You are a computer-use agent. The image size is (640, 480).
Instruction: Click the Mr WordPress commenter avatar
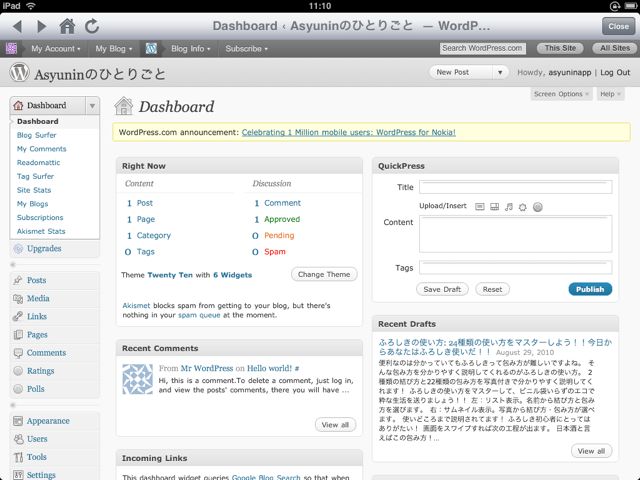coord(138,379)
